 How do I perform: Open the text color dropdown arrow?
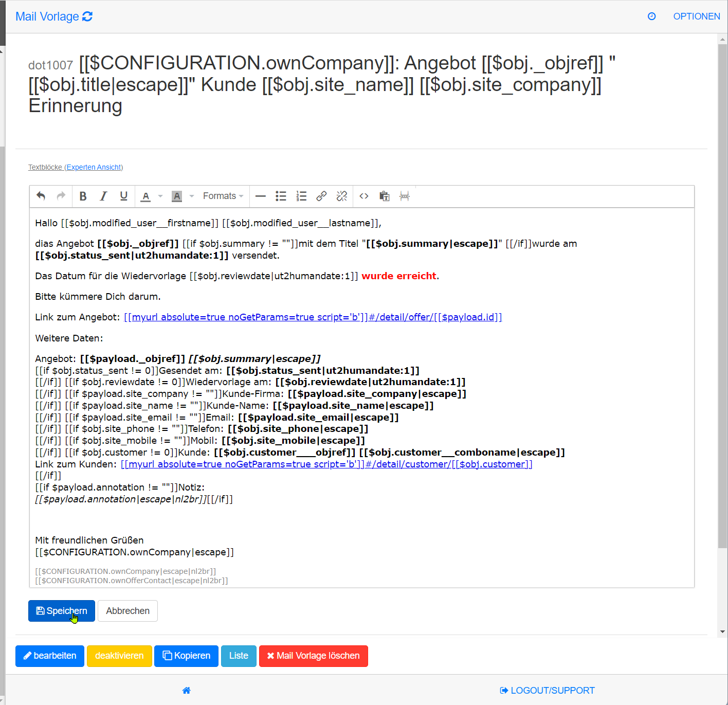(160, 196)
